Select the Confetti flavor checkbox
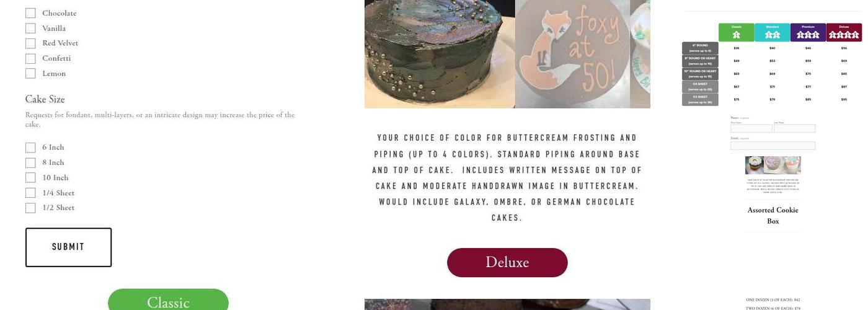Screen dimensions: 868x310 30,58
